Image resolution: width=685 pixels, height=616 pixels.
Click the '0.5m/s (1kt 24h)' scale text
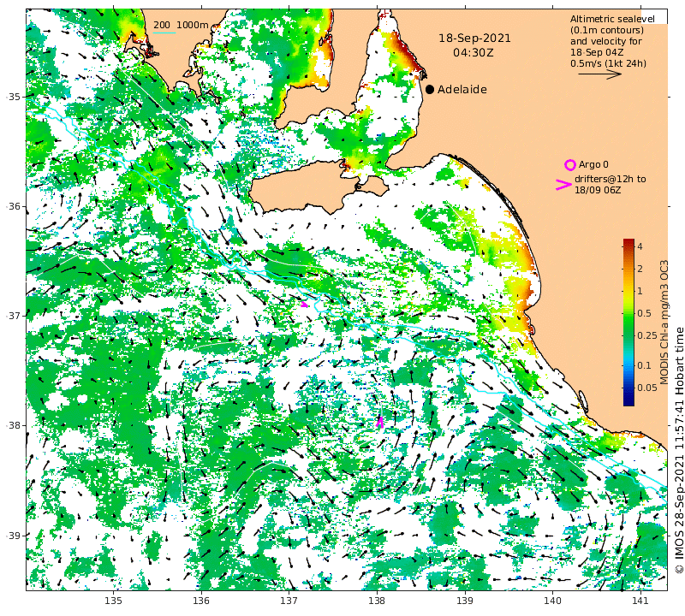608,63
